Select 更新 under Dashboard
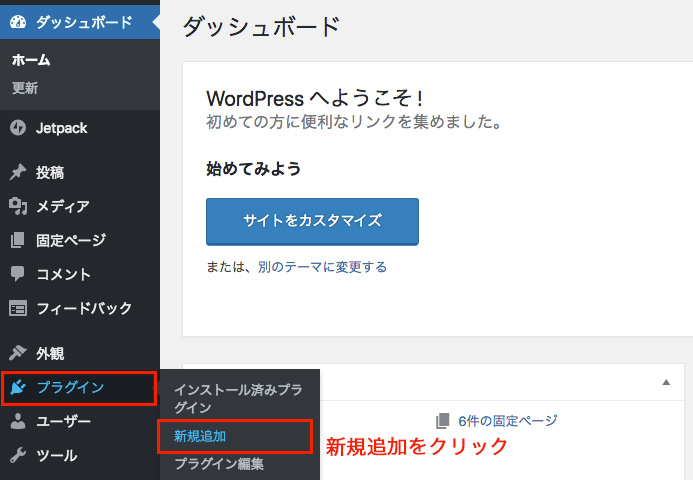 point(25,88)
